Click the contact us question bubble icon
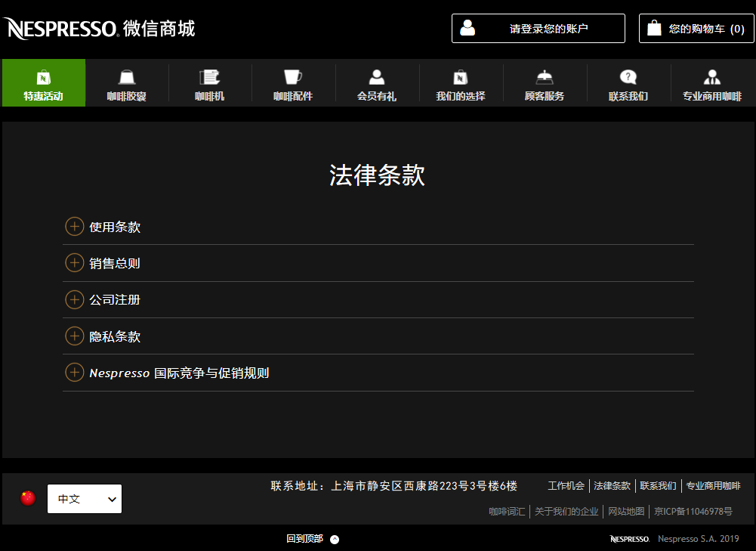Viewport: 756px width, 551px height. point(628,77)
